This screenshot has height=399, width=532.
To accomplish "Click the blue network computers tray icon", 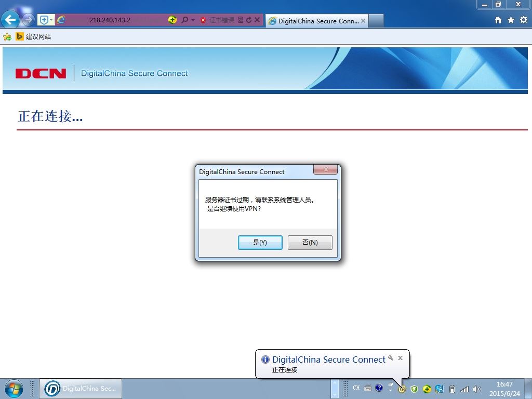I will (439, 389).
